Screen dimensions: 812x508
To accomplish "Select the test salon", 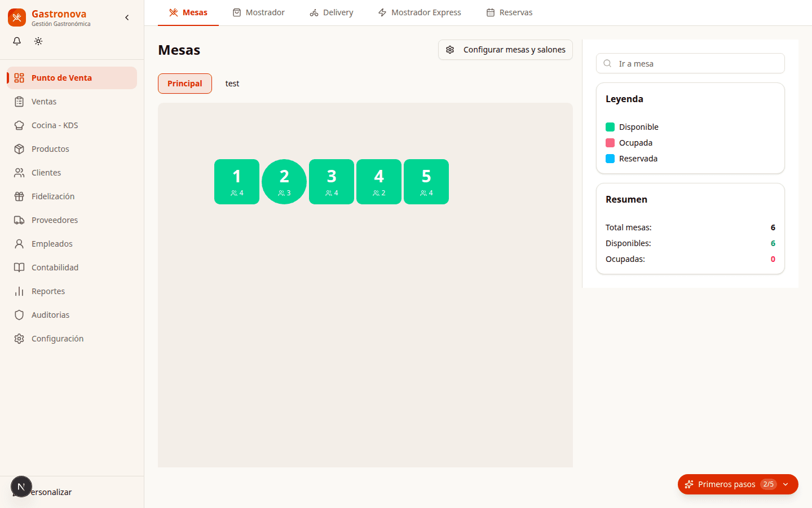I will coord(232,84).
